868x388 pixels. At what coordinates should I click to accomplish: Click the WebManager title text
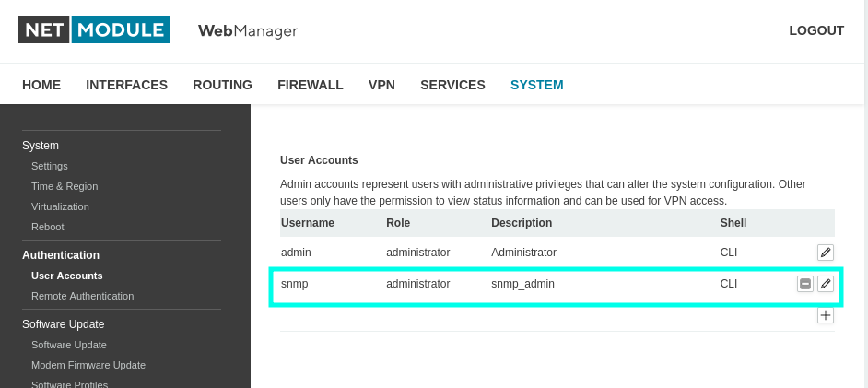coord(248,30)
